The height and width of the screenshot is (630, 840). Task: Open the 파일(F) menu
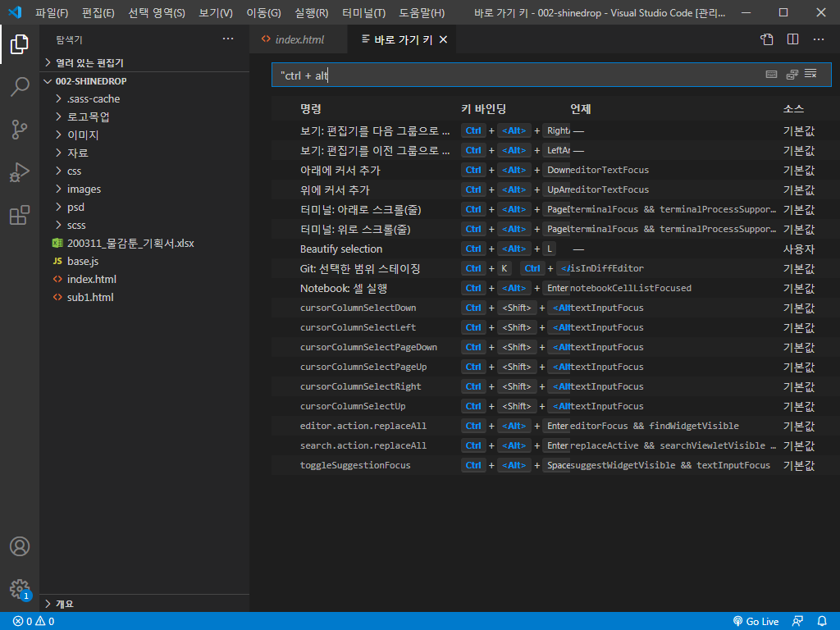[x=52, y=12]
